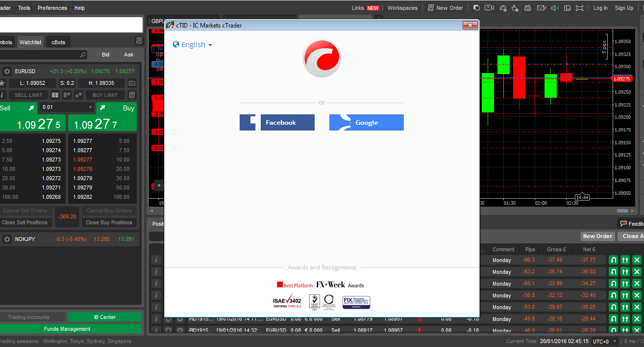Double the position with -56.8 pips
644x347 pixels.
pos(625,295)
